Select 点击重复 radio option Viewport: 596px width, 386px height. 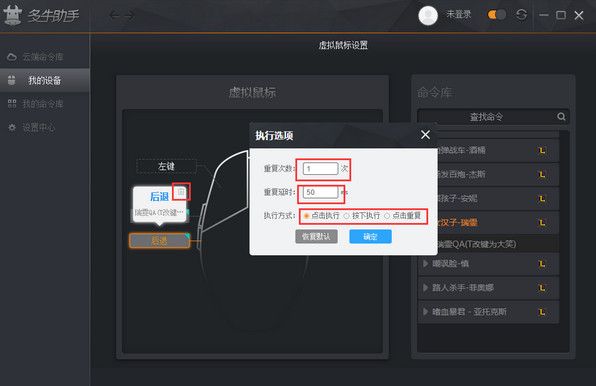point(402,216)
